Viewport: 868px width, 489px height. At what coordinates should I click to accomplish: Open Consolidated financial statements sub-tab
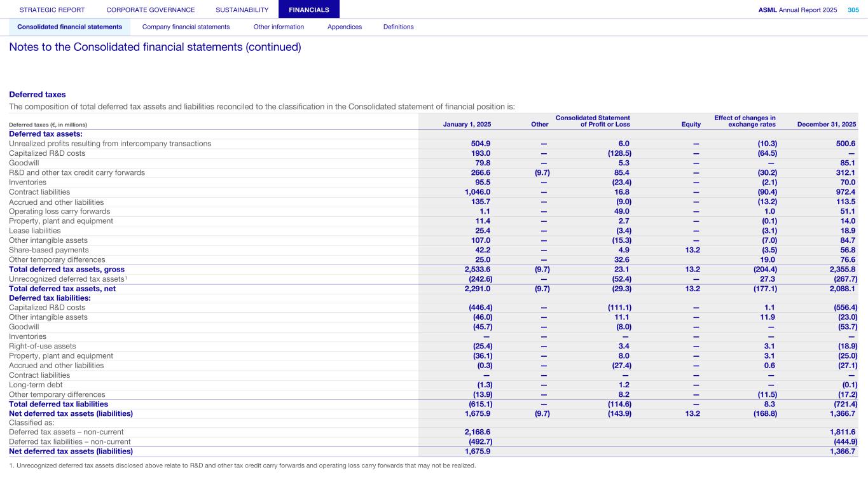(70, 27)
